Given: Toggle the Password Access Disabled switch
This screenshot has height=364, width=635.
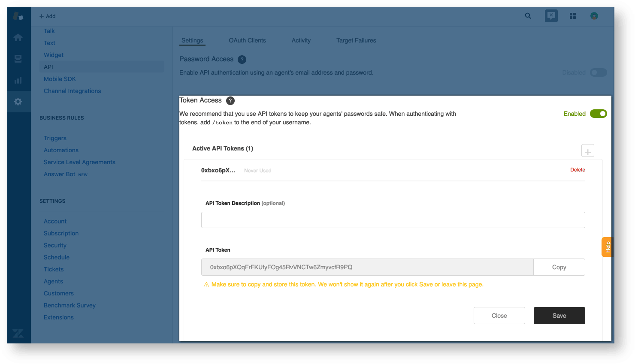Looking at the screenshot, I should click(598, 72).
